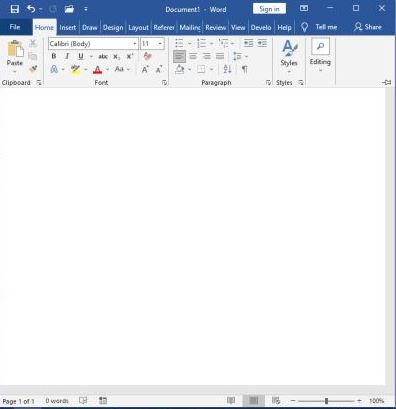Open the font size 11 dropdown
This screenshot has width=396, height=409.
pyautogui.click(x=152, y=44)
